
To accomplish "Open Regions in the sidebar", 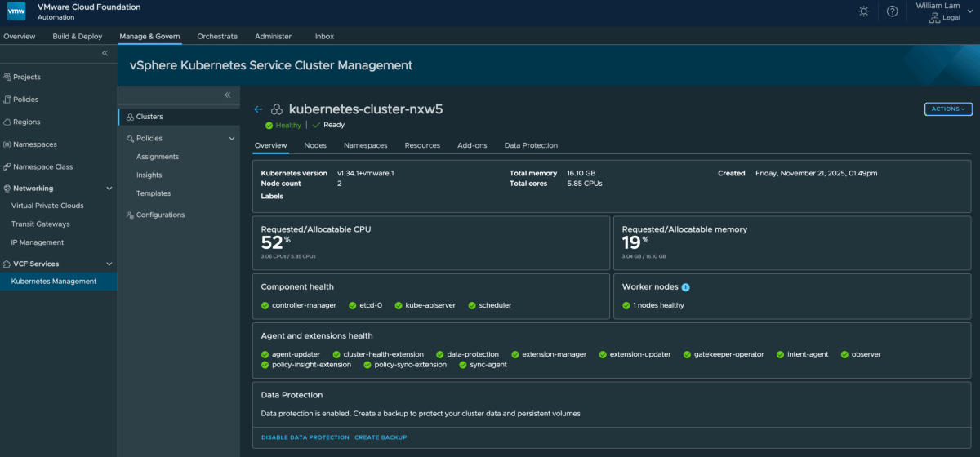I will click(x=26, y=122).
